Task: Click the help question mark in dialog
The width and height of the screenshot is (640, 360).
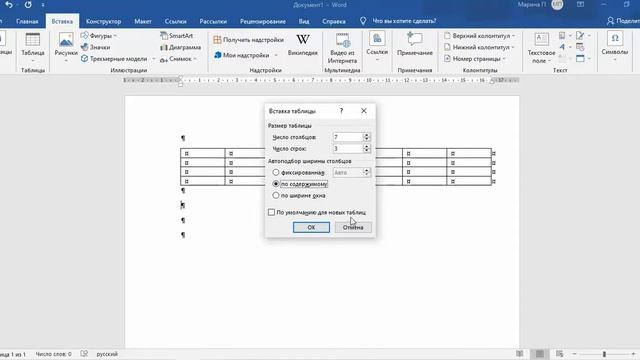Action: 341,111
